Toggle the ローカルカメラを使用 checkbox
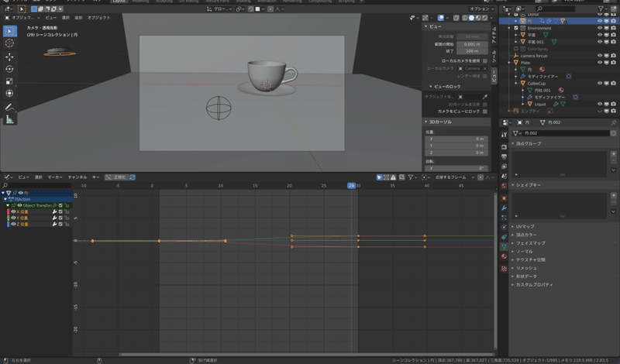The width and height of the screenshot is (620, 364). point(485,60)
